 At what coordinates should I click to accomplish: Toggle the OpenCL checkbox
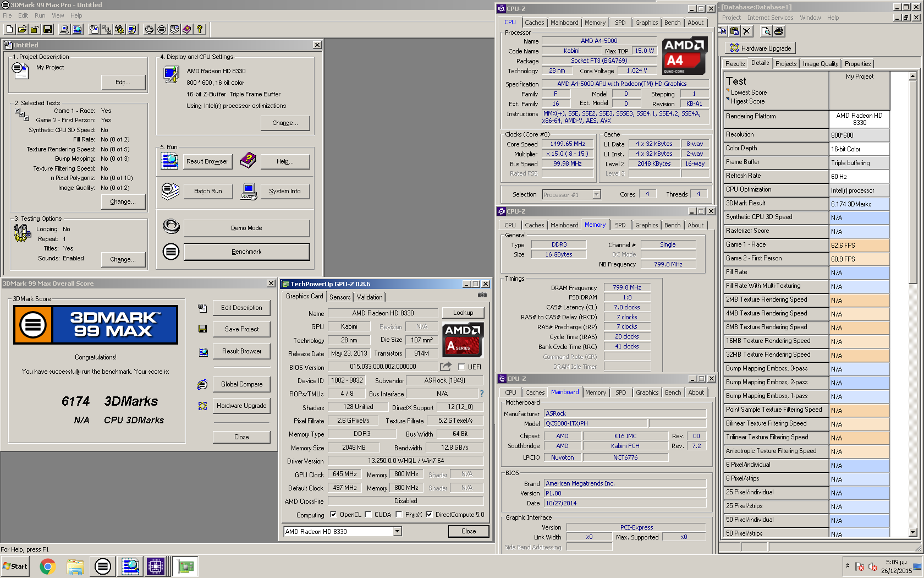point(333,515)
